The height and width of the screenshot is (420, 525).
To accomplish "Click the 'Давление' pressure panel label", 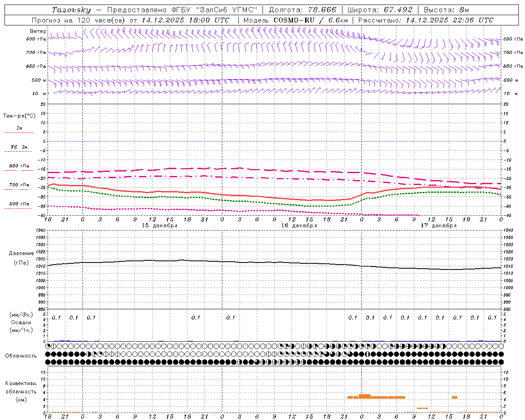I will (x=21, y=253).
